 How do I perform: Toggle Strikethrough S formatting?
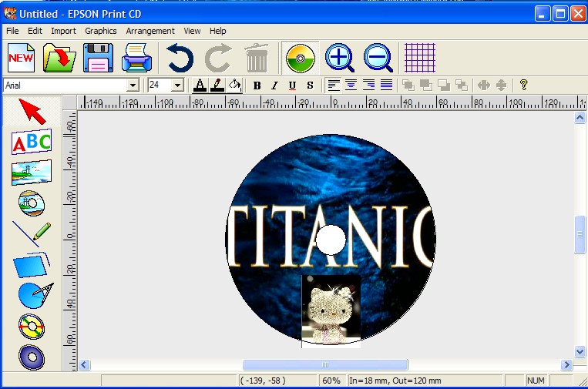point(310,86)
